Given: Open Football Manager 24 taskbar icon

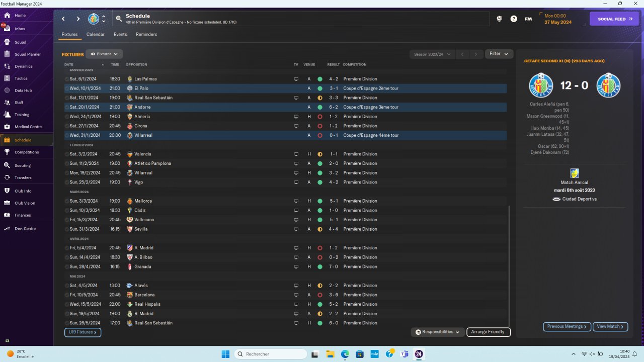Looking at the screenshot, I should [419, 354].
